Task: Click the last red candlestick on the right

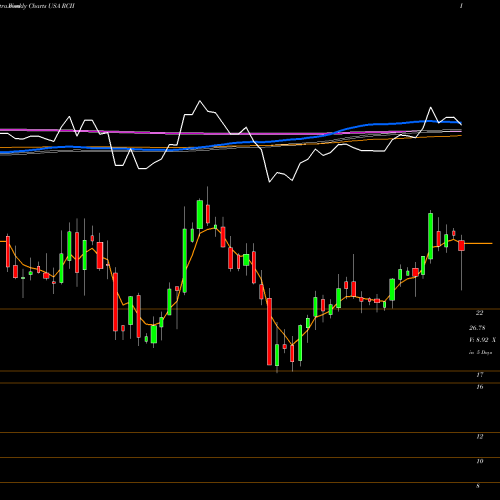Action: click(461, 246)
